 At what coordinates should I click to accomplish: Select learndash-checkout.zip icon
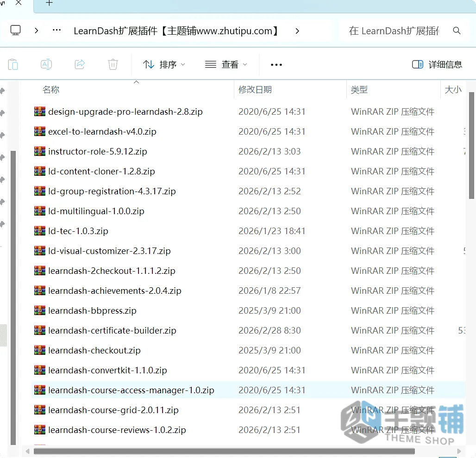pyautogui.click(x=40, y=350)
